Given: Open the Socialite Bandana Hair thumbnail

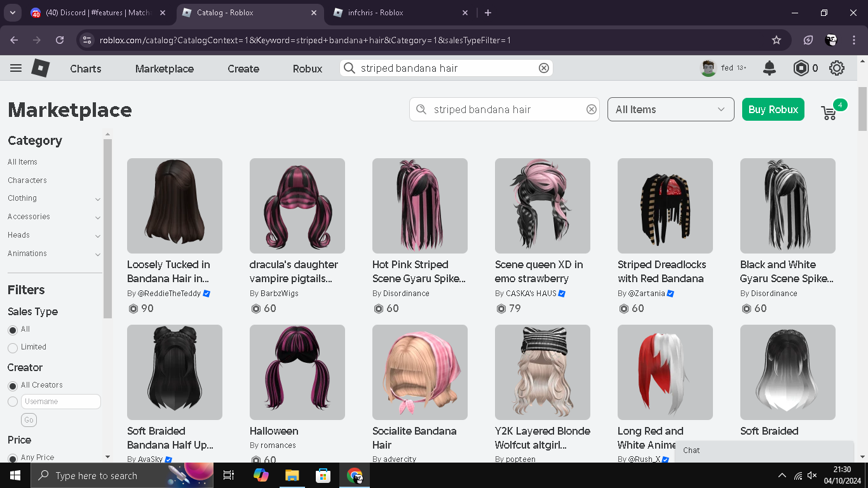Looking at the screenshot, I should click(420, 372).
